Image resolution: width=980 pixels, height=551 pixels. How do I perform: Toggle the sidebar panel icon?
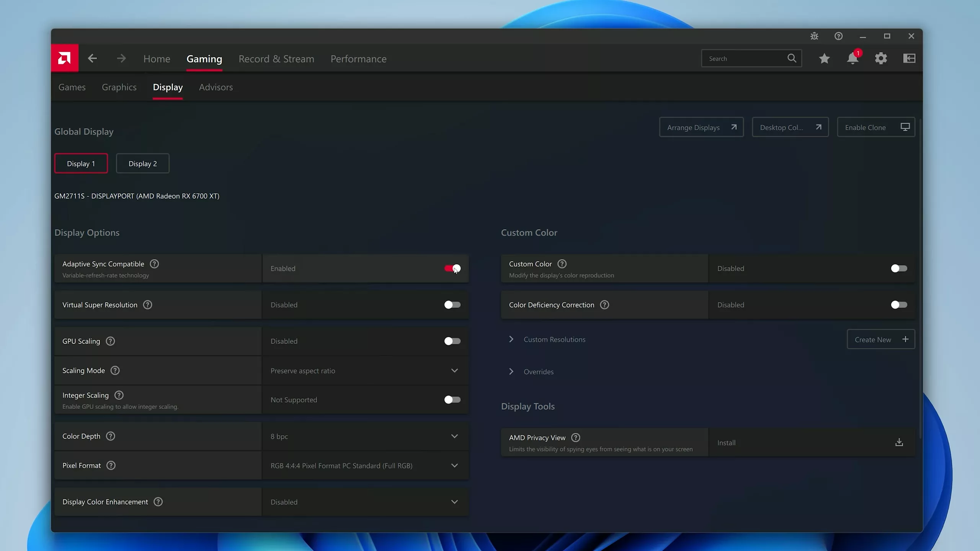click(909, 58)
